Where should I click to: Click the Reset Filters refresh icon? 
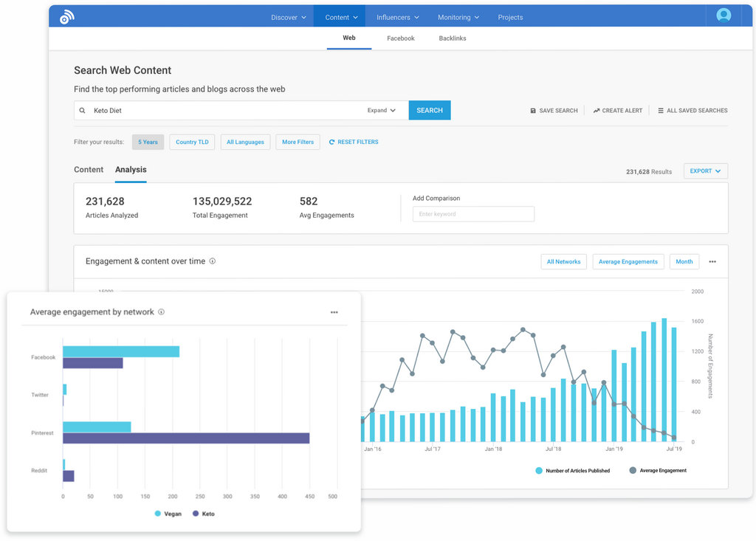tap(332, 142)
